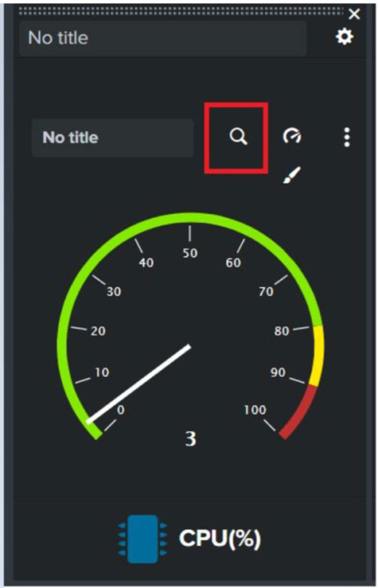Click the CPU(%) label
Screen dimensions: 378x588
(x=219, y=538)
